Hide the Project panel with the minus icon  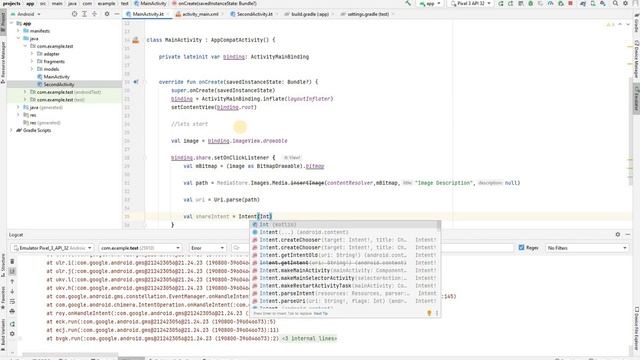[117, 14]
